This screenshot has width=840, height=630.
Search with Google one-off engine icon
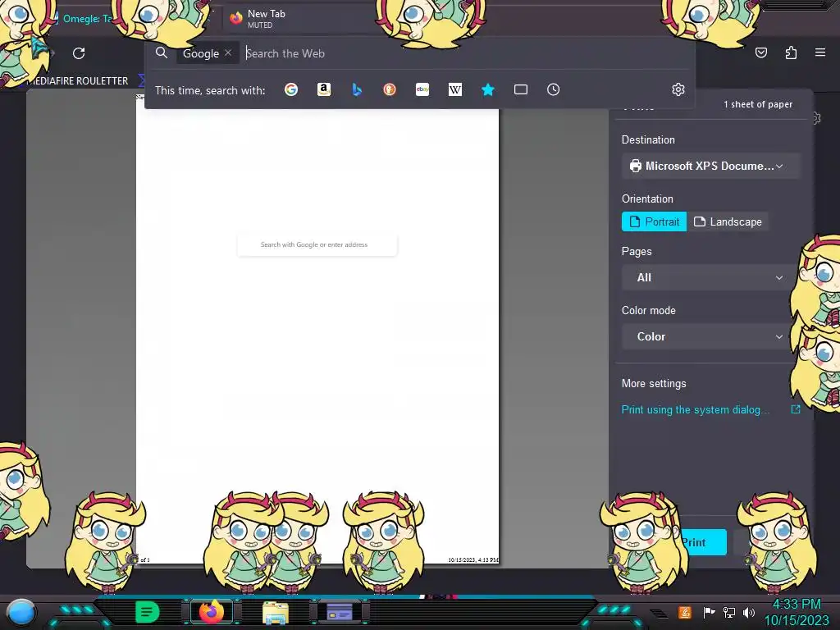click(x=291, y=89)
